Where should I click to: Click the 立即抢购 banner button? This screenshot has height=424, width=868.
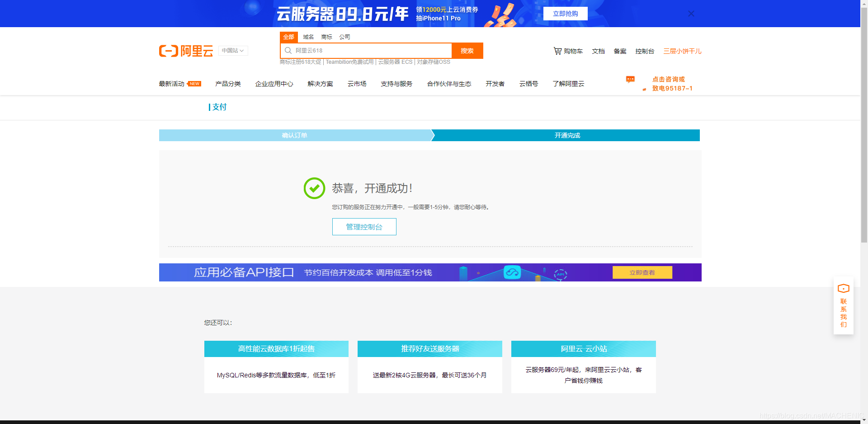click(565, 14)
